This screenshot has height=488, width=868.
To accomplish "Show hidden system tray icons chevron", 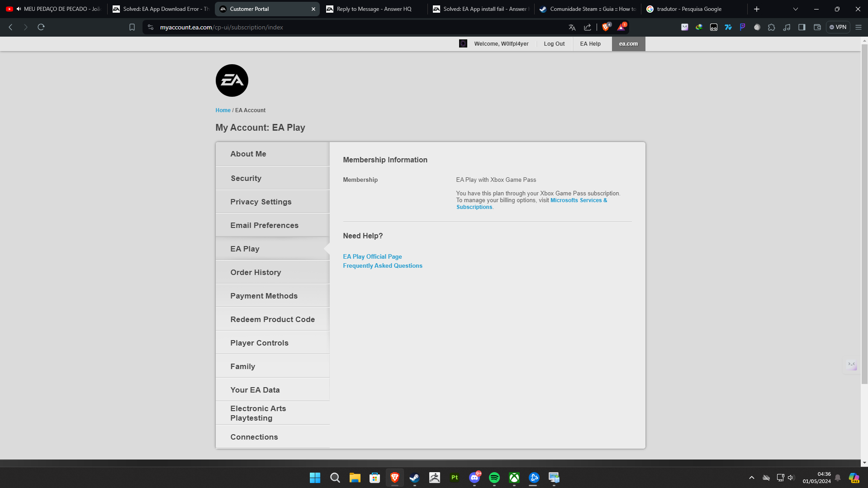I will click(x=751, y=478).
